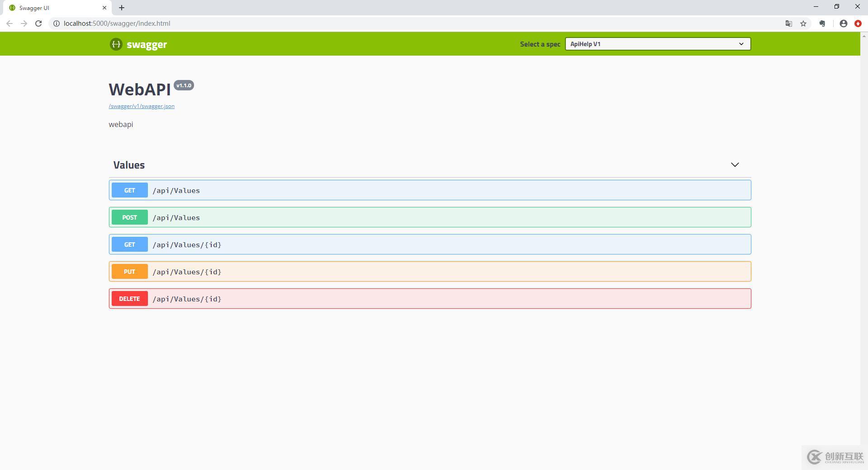Click the Values section heading
The width and height of the screenshot is (868, 470).
pos(129,165)
